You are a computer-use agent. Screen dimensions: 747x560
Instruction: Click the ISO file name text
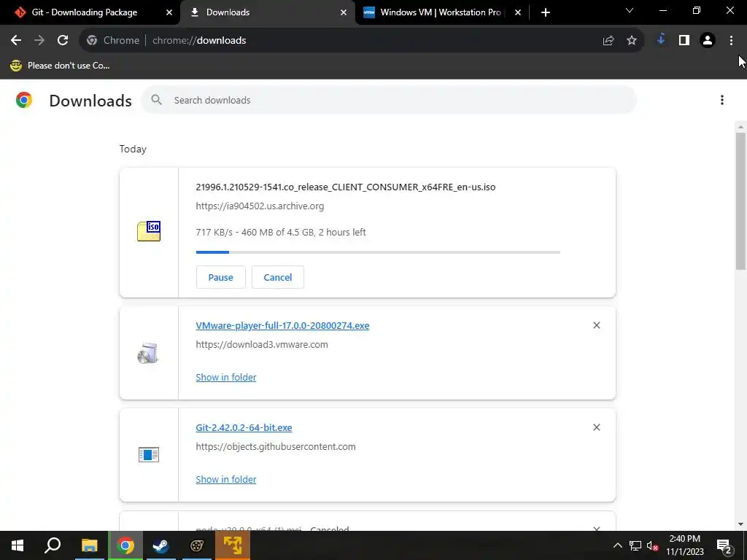tap(345, 187)
